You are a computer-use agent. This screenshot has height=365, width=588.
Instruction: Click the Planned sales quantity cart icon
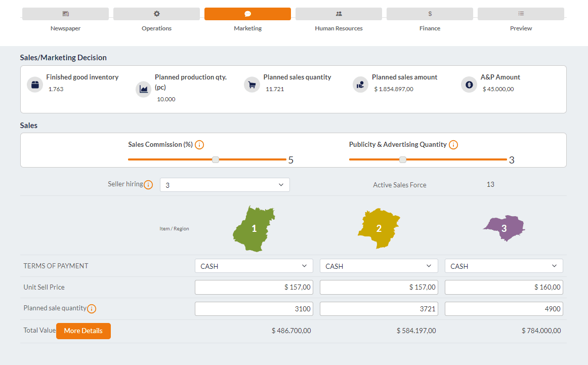pyautogui.click(x=252, y=85)
